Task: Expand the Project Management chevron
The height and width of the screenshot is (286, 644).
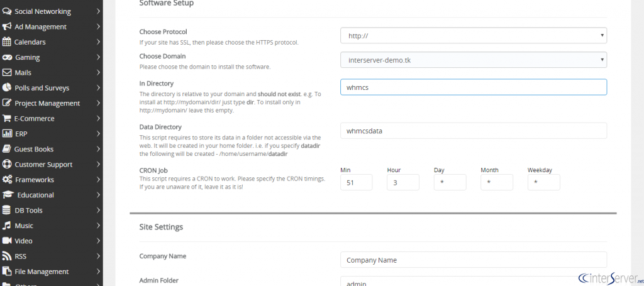Action: 99,103
